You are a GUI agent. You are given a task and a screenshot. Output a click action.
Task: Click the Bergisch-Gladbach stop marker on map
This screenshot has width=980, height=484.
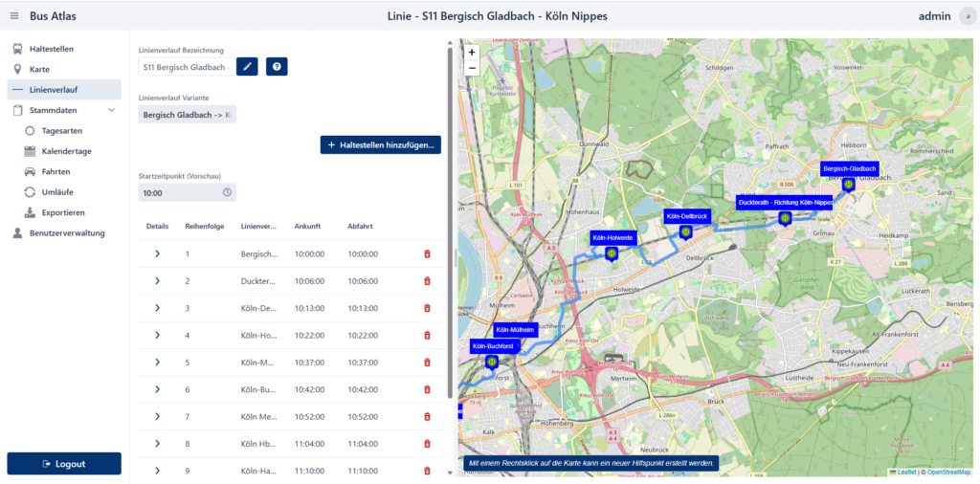[848, 184]
